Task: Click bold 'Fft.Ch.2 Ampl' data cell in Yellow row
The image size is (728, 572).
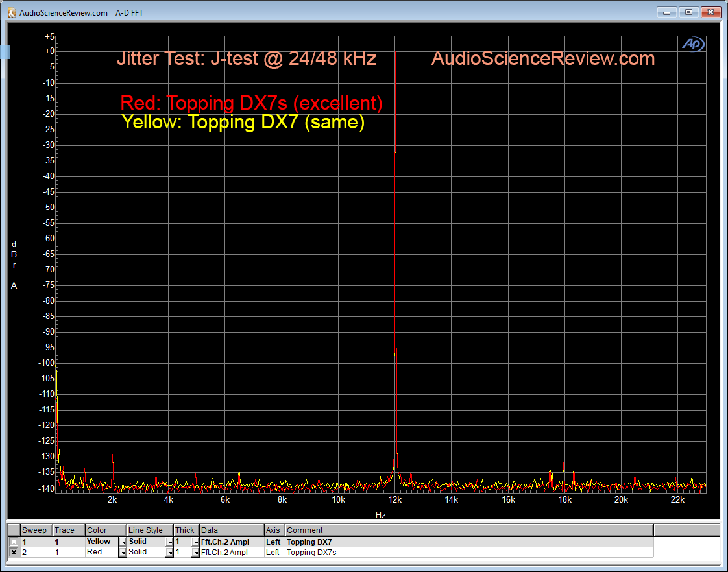Action: 232,542
